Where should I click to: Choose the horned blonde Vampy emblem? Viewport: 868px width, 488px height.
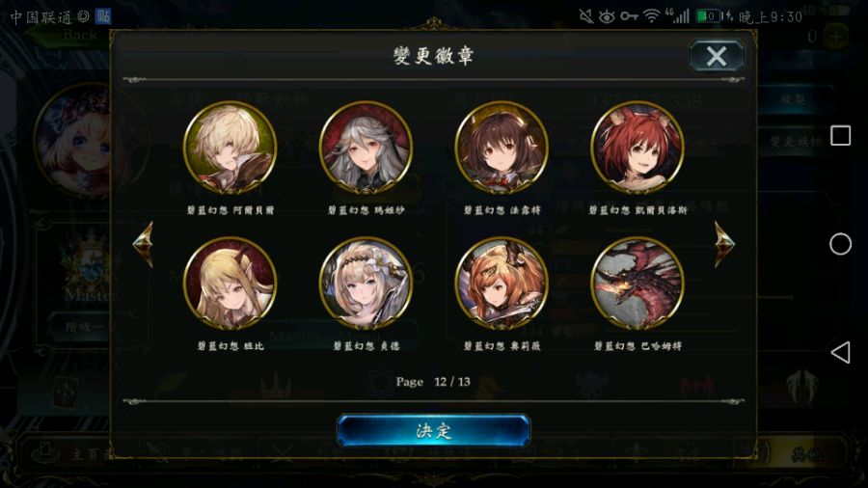coord(230,284)
